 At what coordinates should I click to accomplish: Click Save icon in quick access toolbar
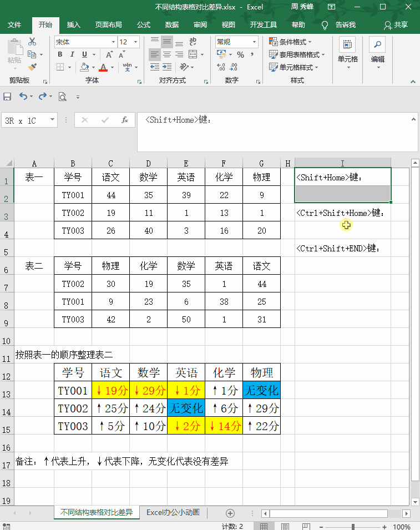pyautogui.click(x=7, y=97)
